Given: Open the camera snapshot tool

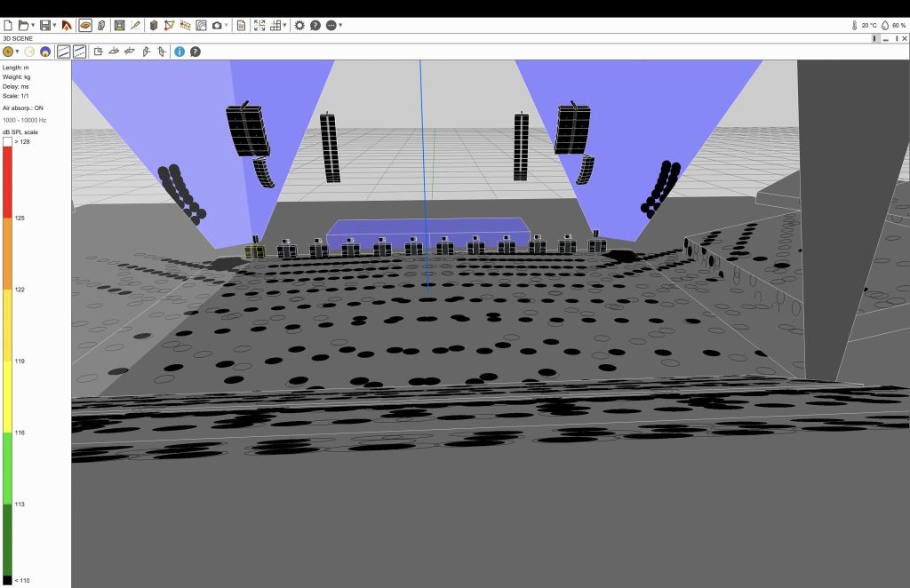Looking at the screenshot, I should [x=216, y=26].
